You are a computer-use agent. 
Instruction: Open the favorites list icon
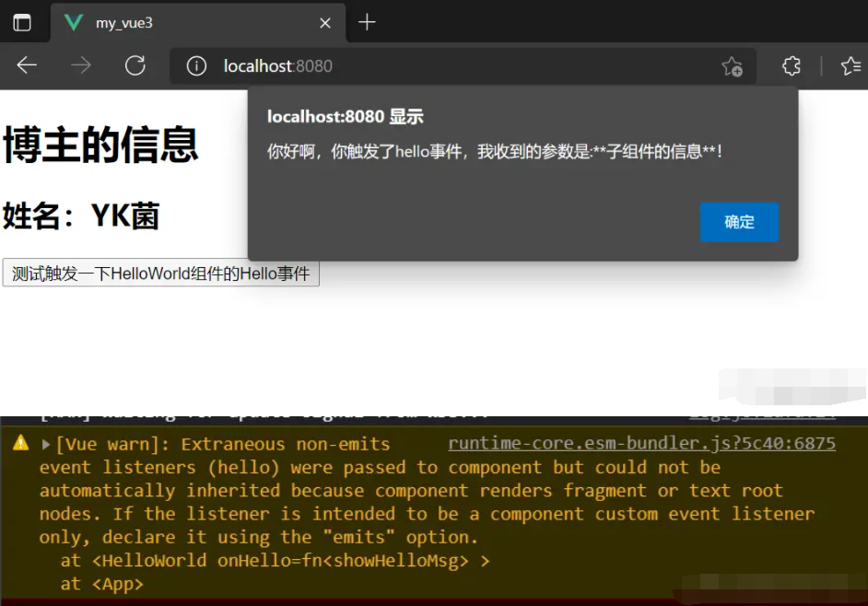850,66
